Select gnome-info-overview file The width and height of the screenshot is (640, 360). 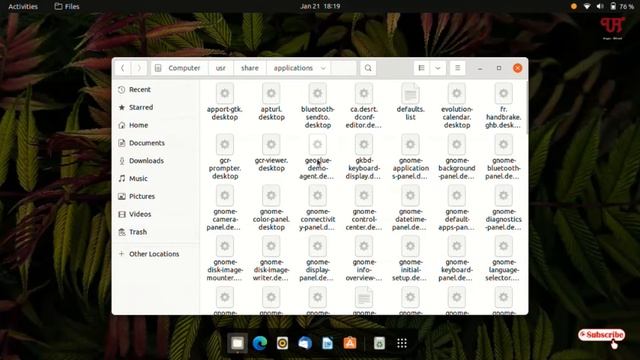364,258
